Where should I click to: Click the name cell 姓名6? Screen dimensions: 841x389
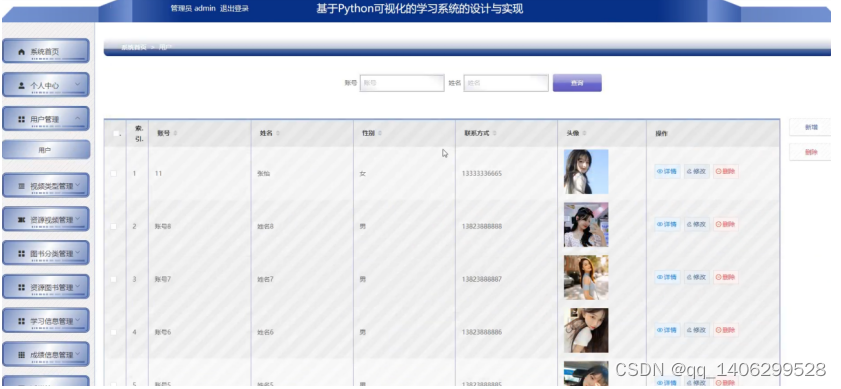(x=265, y=332)
